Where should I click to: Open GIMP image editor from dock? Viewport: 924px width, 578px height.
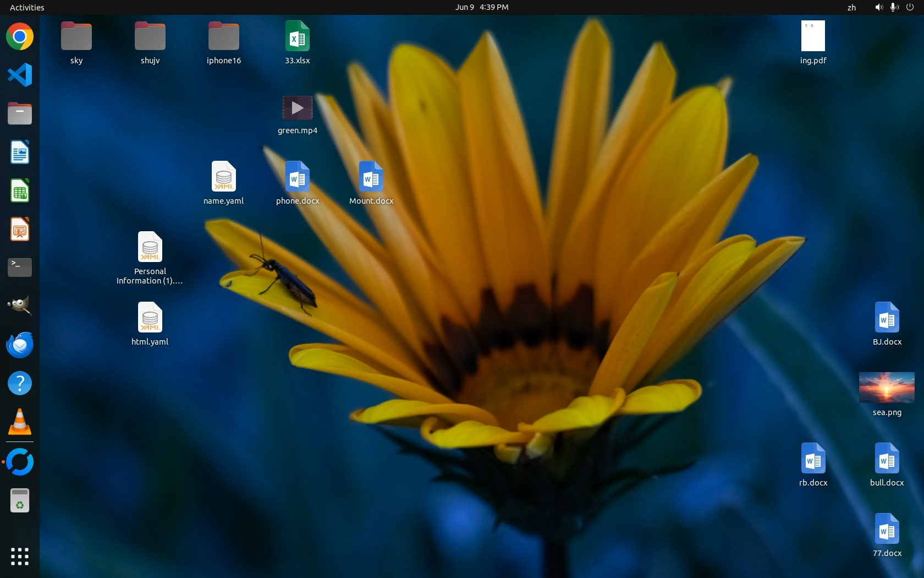(20, 306)
